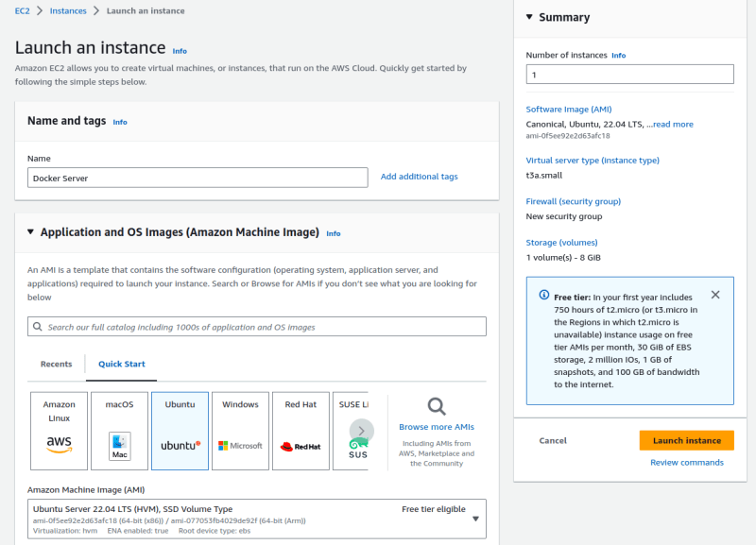Viewport: 756px width, 545px height.
Task: Switch to the Recents tab
Action: coord(56,364)
